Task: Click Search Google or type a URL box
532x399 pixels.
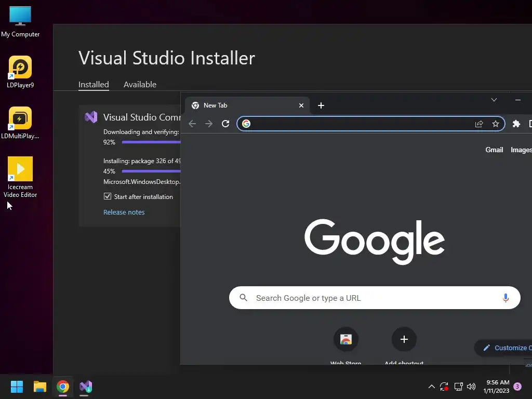Action: point(375,298)
